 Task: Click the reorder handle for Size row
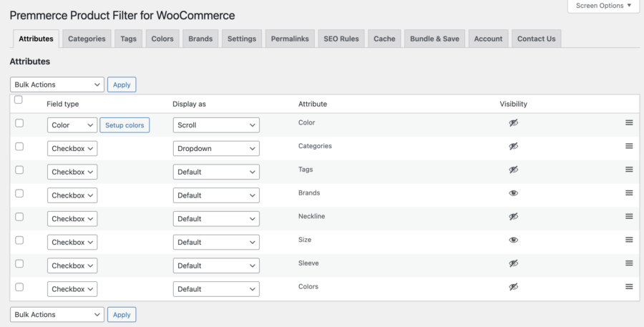coord(629,240)
